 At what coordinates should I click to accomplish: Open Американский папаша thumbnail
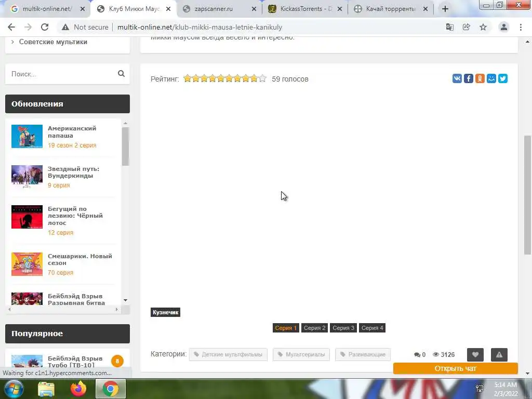tap(27, 137)
